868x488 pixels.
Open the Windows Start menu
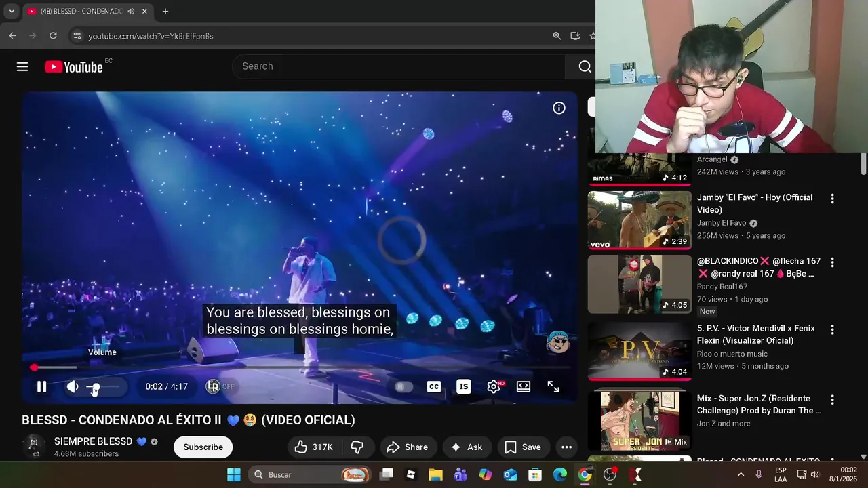(234, 474)
